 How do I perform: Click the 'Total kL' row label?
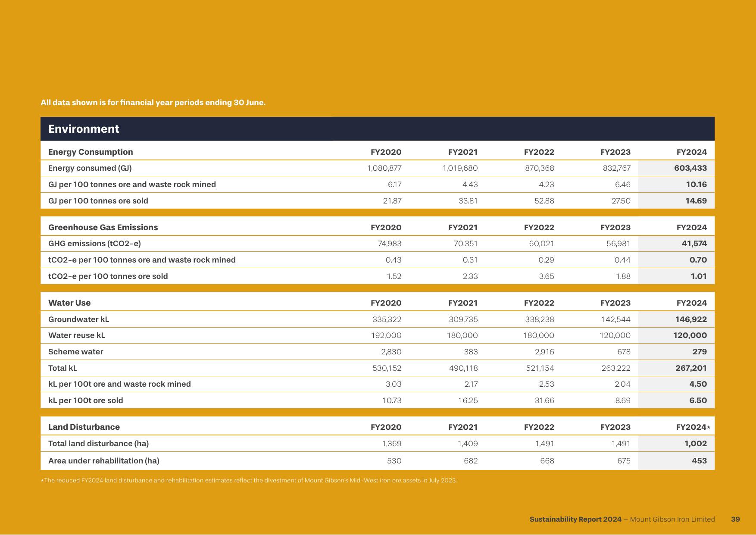63,368
